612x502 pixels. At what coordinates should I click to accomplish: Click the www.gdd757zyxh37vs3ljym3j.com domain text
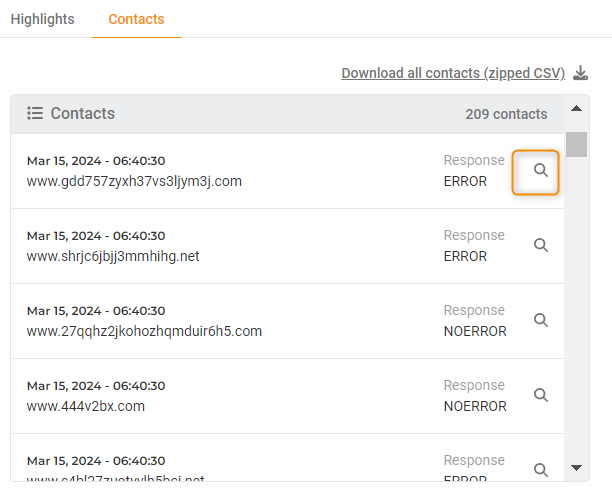(134, 181)
